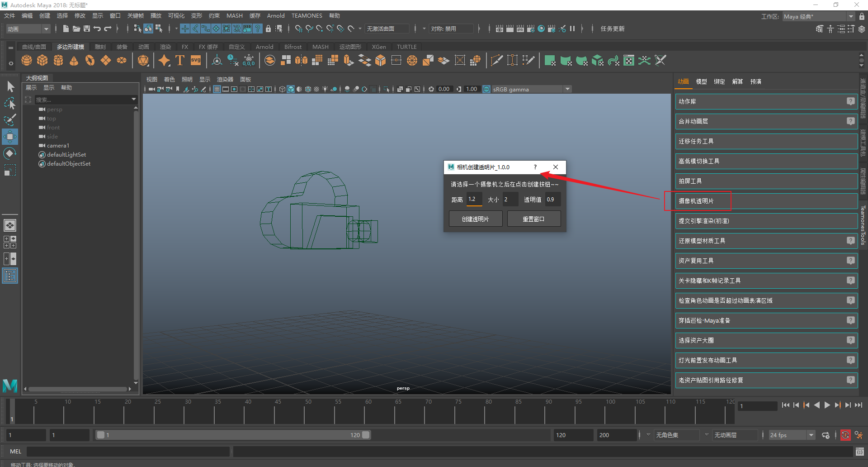The height and width of the screenshot is (467, 868).
Task: Expand the 24 fps frame rate dropdown
Action: point(811,435)
